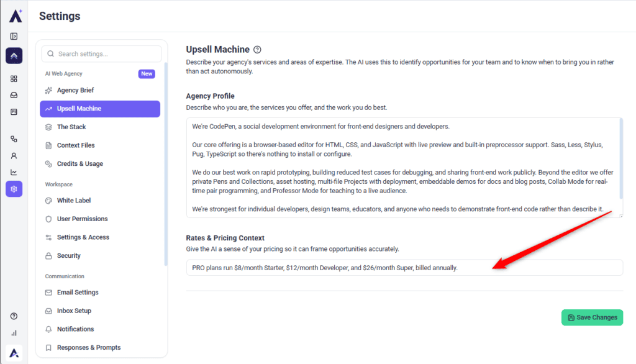Click the Credits & Usage coins icon
636x364 pixels.
pyautogui.click(x=48, y=164)
